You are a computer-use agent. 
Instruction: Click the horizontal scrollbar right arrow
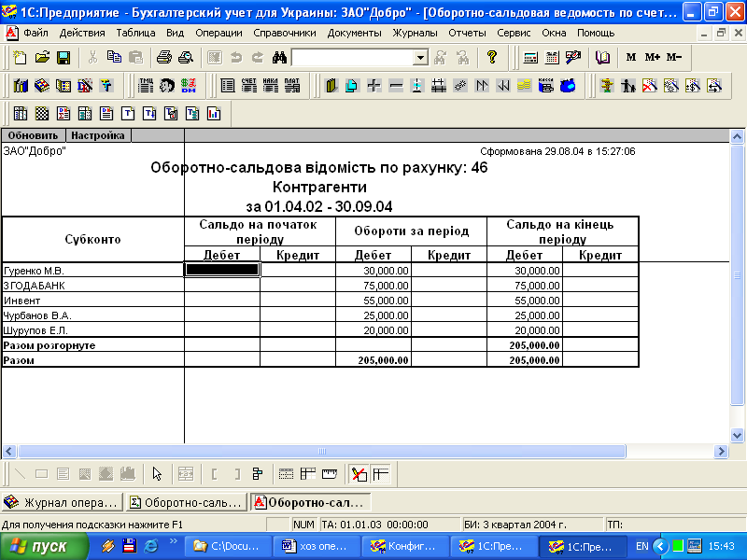pos(721,451)
